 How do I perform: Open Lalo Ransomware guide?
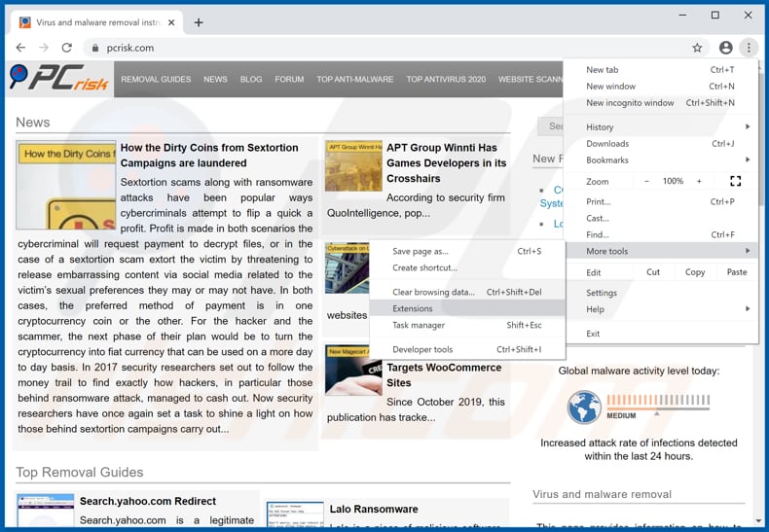click(374, 509)
